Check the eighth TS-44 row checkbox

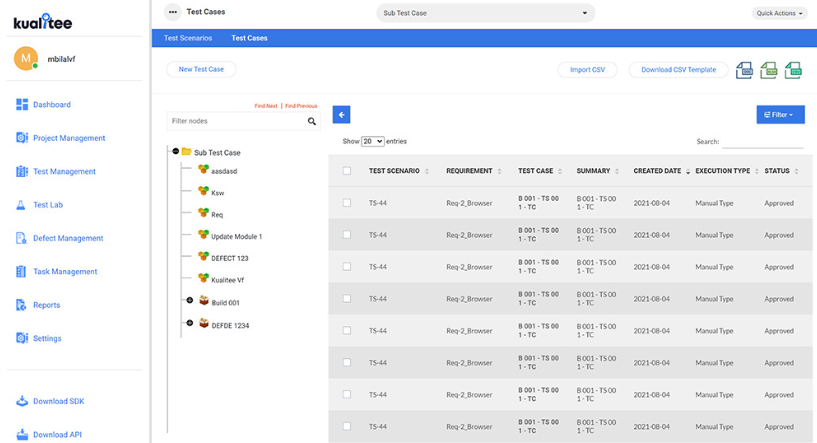(346, 426)
